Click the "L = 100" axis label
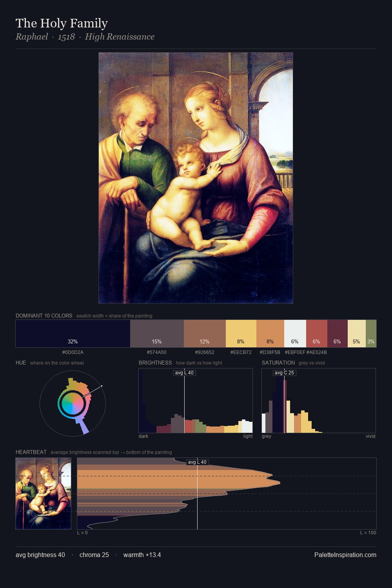The image size is (392, 588). coord(368,533)
